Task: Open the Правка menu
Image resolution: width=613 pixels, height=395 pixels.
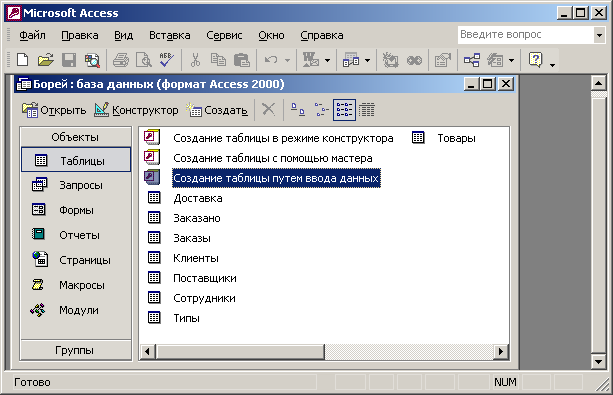Action: [x=80, y=35]
